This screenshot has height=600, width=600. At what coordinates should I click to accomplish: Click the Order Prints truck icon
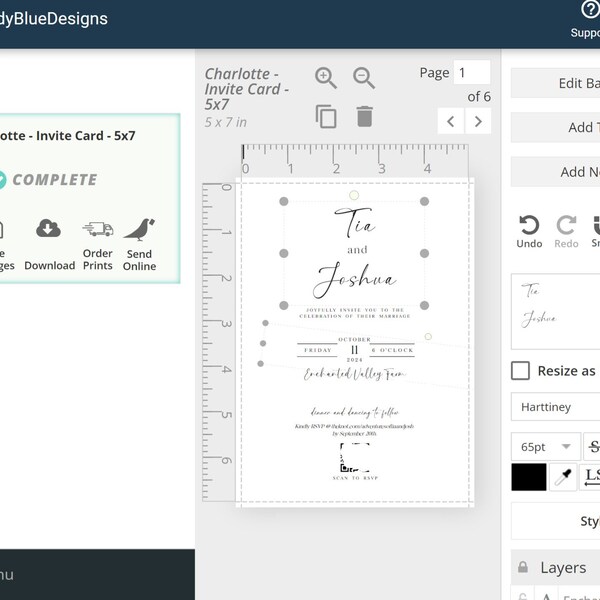pyautogui.click(x=98, y=229)
